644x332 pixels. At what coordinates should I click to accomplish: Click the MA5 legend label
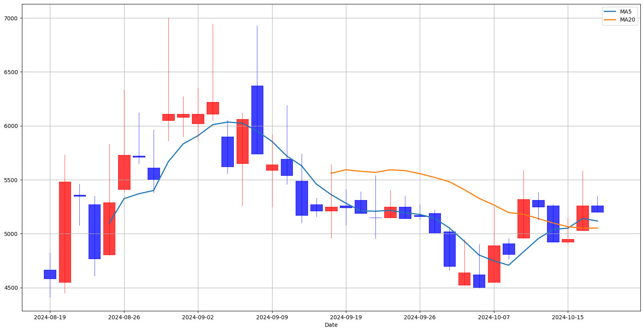[626, 12]
